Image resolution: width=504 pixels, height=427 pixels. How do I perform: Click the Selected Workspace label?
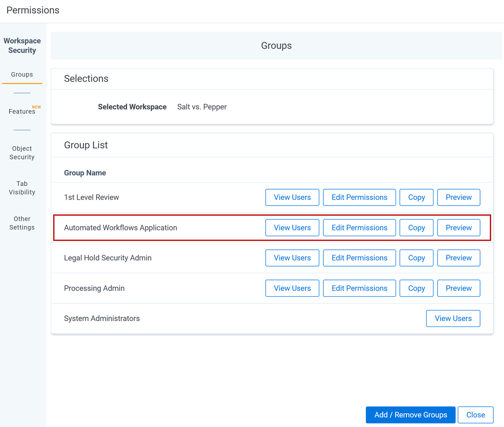132,107
